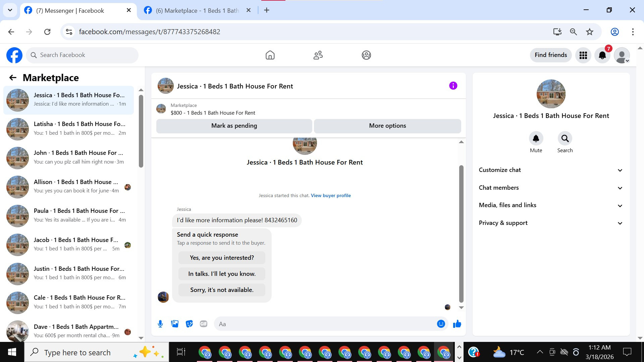Image resolution: width=644 pixels, height=362 pixels.
Task: Open the notifications bell with 7 badge
Action: coord(602,55)
